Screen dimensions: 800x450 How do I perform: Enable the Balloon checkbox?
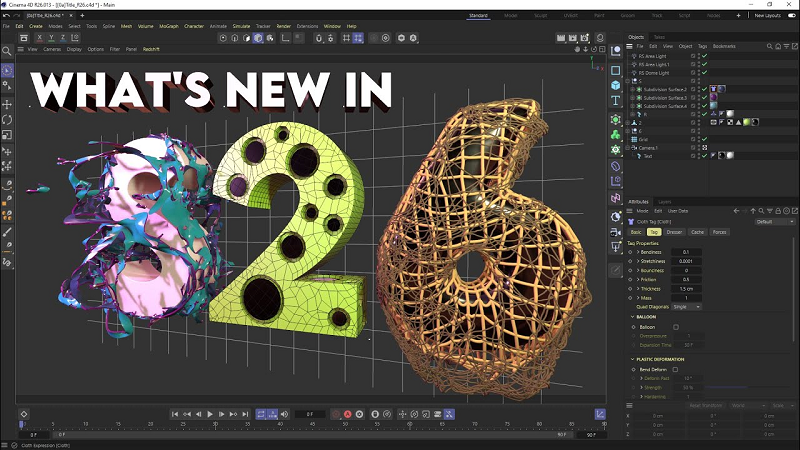pyautogui.click(x=676, y=327)
